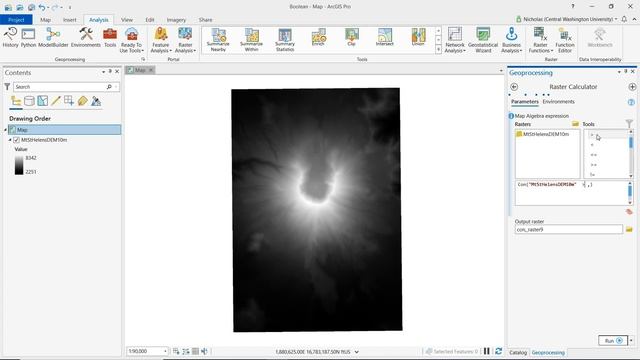The image size is (640, 360).
Task: Open Raster Calculator help
Action: 631,102
